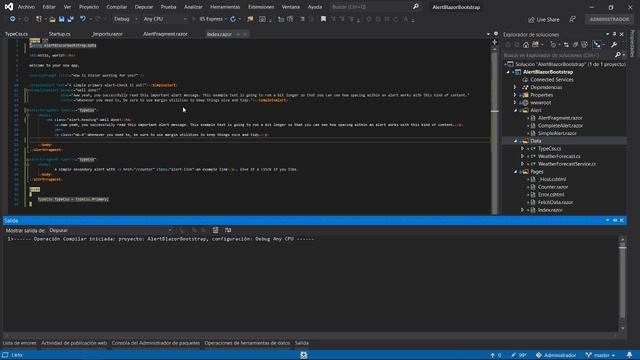Screen dimensions: 640x360
Task: Click the master branch indicator in status bar
Action: point(600,355)
